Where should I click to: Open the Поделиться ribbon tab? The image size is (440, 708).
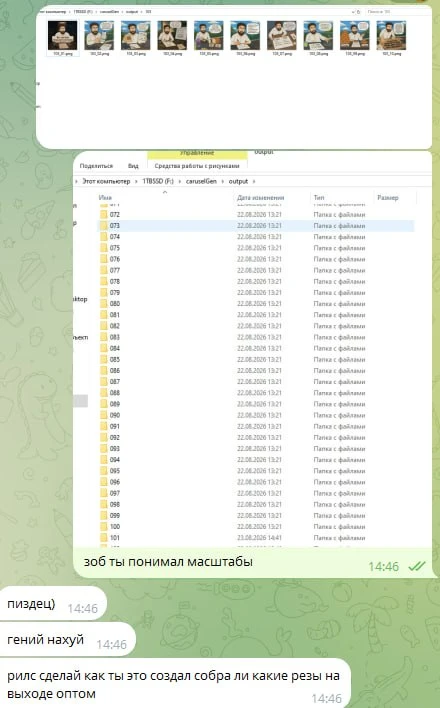96,166
